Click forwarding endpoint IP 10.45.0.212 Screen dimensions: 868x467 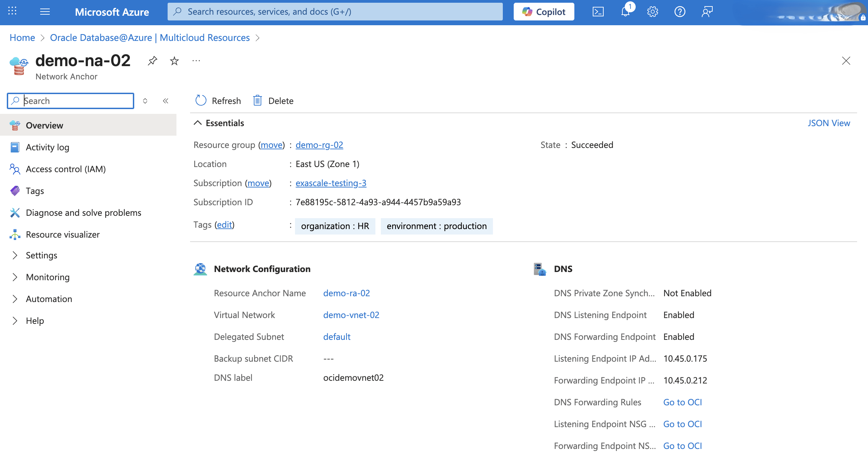click(685, 380)
